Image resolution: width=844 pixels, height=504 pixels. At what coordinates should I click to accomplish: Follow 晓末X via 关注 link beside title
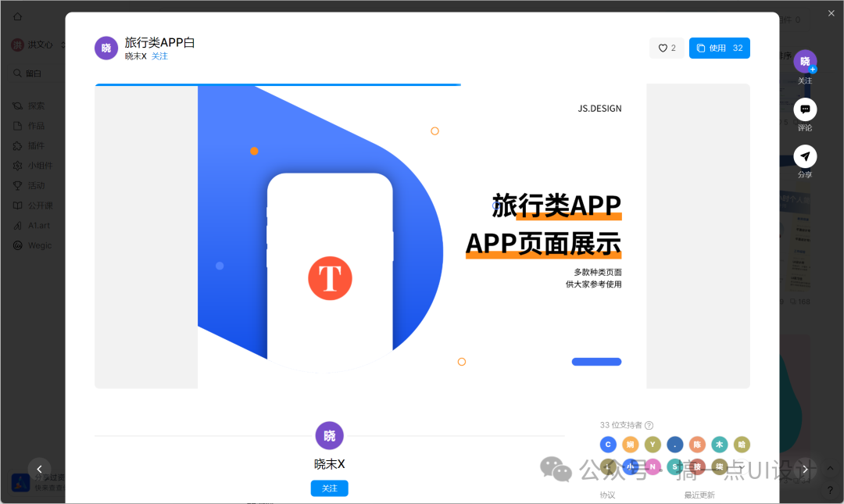(x=159, y=55)
